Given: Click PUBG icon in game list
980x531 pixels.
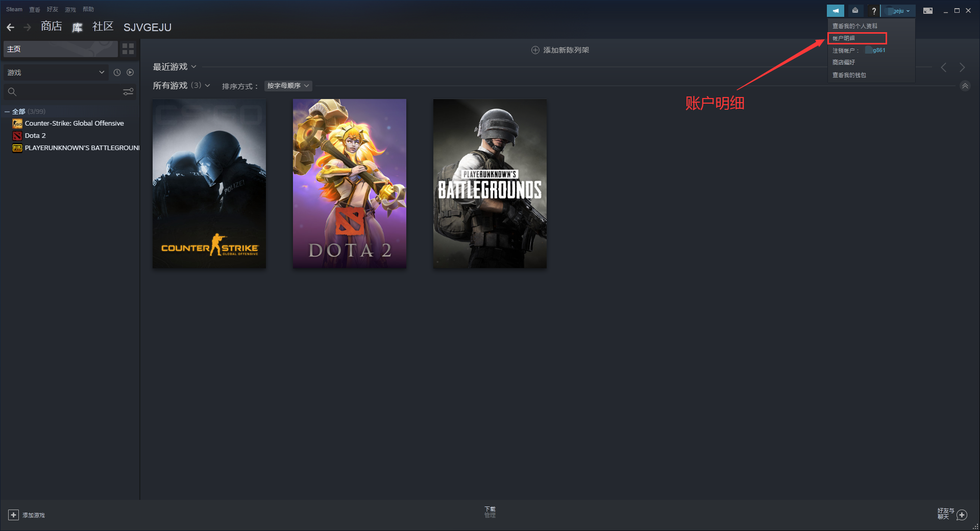Looking at the screenshot, I should pyautogui.click(x=17, y=148).
